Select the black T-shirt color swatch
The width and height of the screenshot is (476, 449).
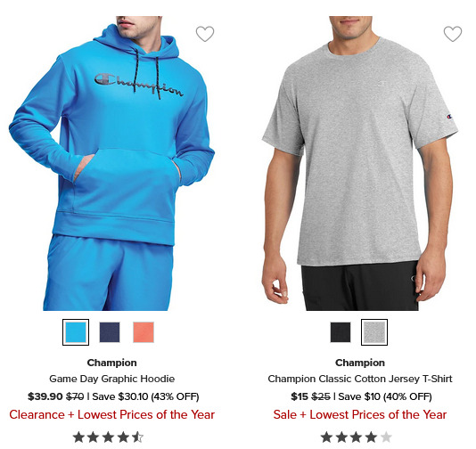point(341,332)
